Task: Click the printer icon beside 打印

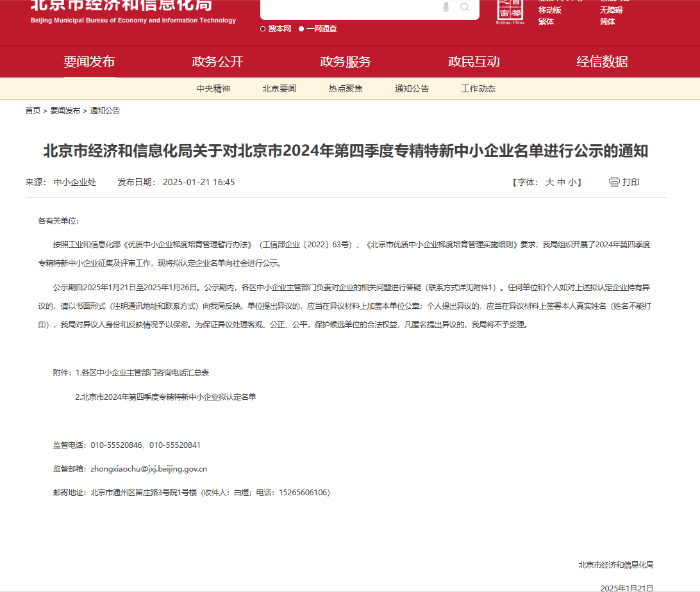Action: [614, 182]
